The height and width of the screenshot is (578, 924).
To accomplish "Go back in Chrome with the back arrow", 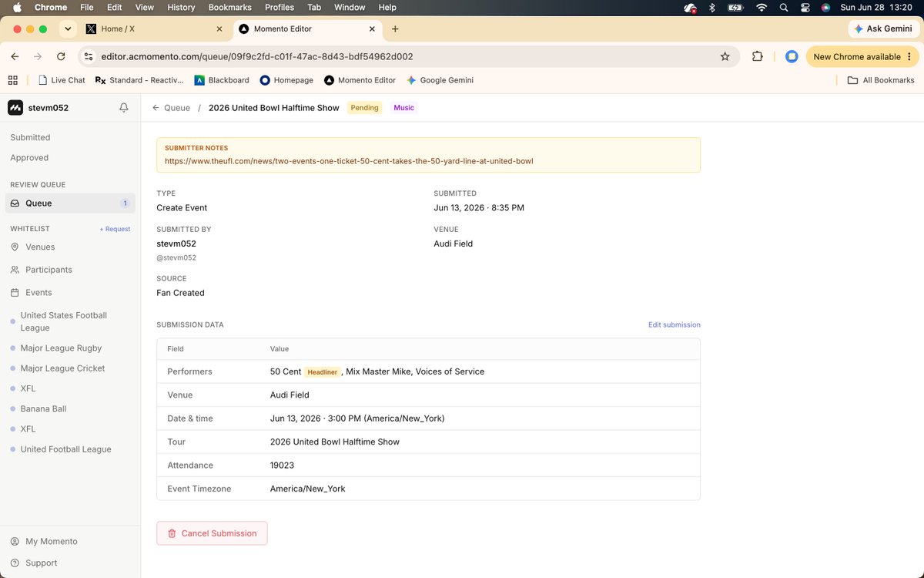I will (x=15, y=56).
